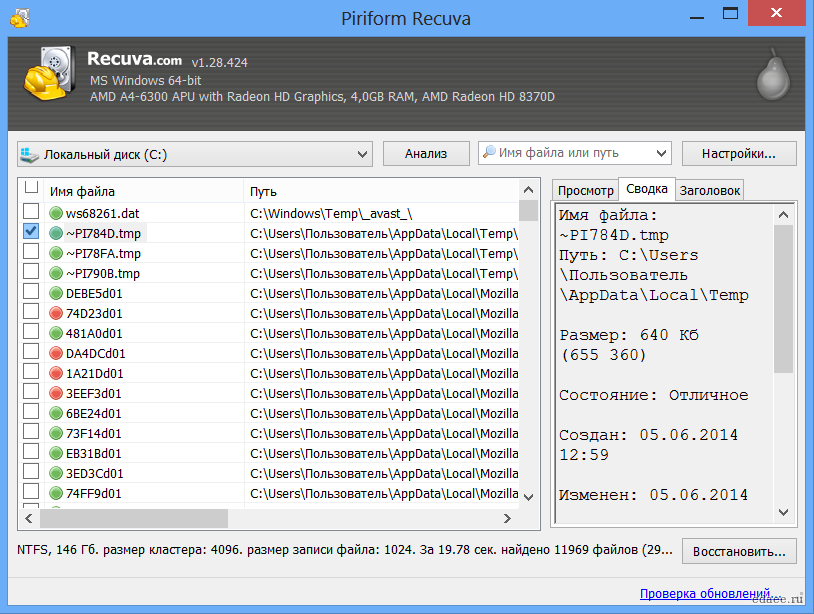Click green status dot of 74FF9d01
Image resolution: width=814 pixels, height=614 pixels.
click(56, 493)
